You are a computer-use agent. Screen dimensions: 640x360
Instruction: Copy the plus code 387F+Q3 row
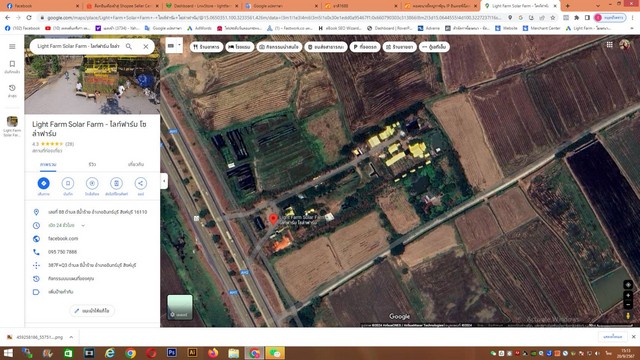click(92, 265)
